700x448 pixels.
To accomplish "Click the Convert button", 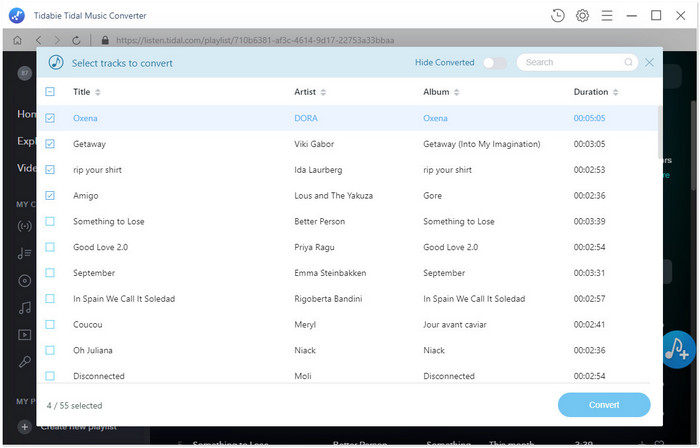I will pos(604,405).
